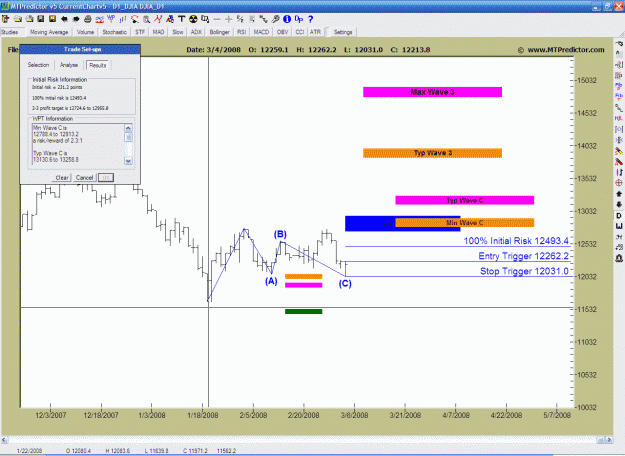Add the MACD study
This screenshot has height=456, width=625.
coord(261,32)
